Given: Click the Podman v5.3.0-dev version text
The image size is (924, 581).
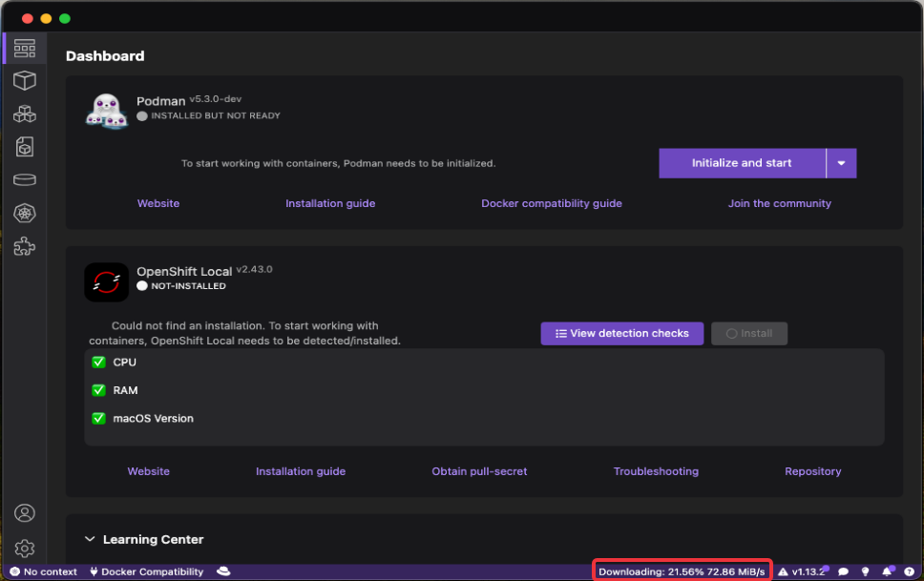Looking at the screenshot, I should tap(216, 99).
